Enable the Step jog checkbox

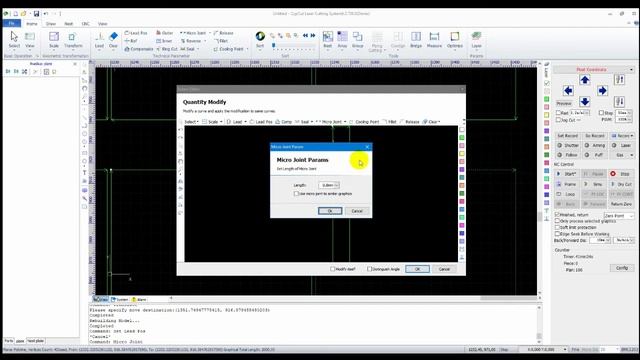click(601, 113)
